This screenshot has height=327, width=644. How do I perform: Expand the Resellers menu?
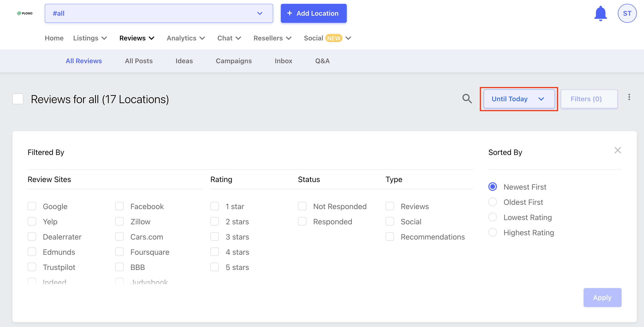(272, 38)
